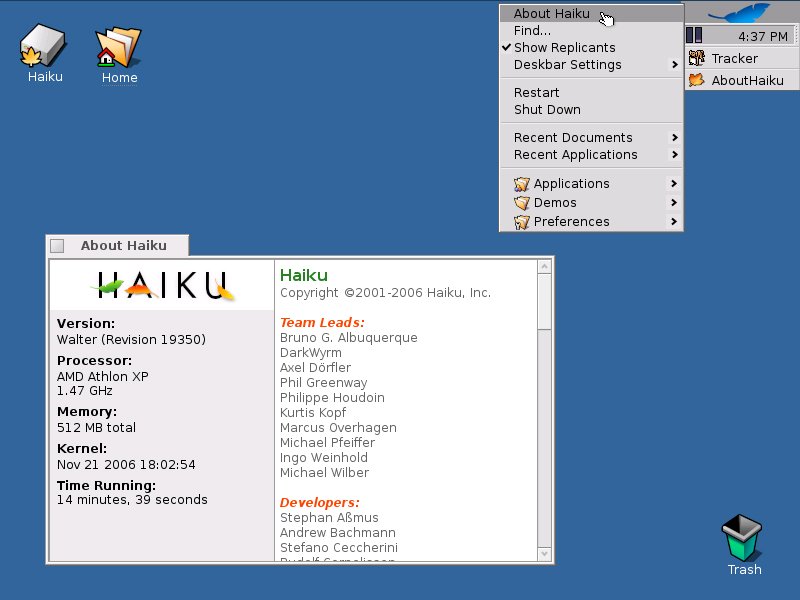Click the 1.47 GHz processor speed
The width and height of the screenshot is (800, 600).
[85, 391]
